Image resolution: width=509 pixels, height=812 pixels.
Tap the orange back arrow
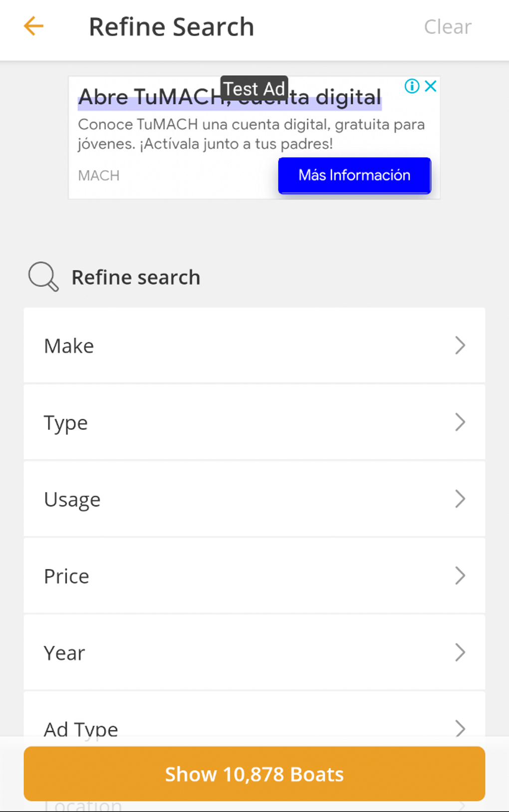pos(34,26)
